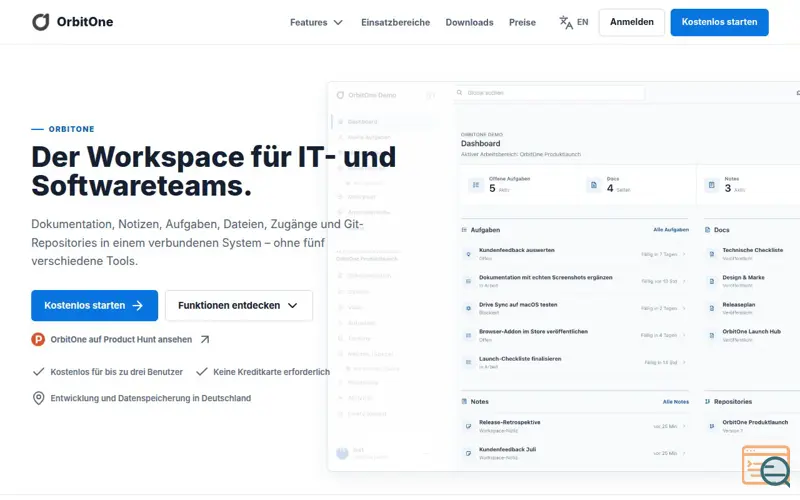
Task: Open the Browser-Addon im Store veröffentlichen row chevron
Action: pyautogui.click(x=684, y=335)
